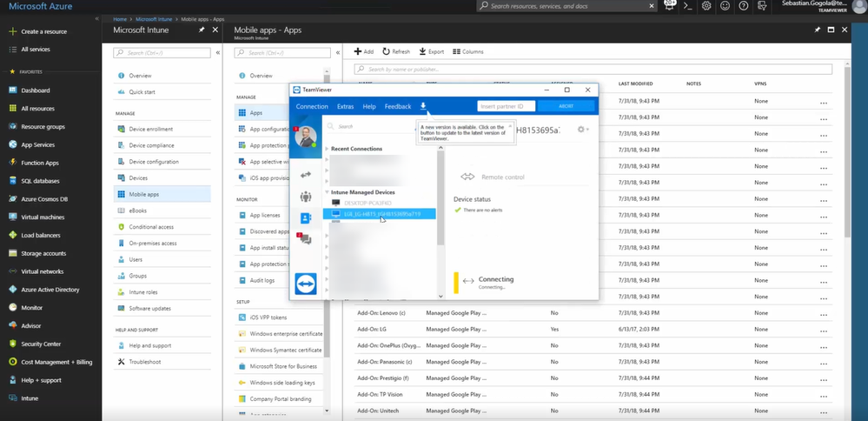Select Audit logs in Mobile apps menu

(x=262, y=280)
